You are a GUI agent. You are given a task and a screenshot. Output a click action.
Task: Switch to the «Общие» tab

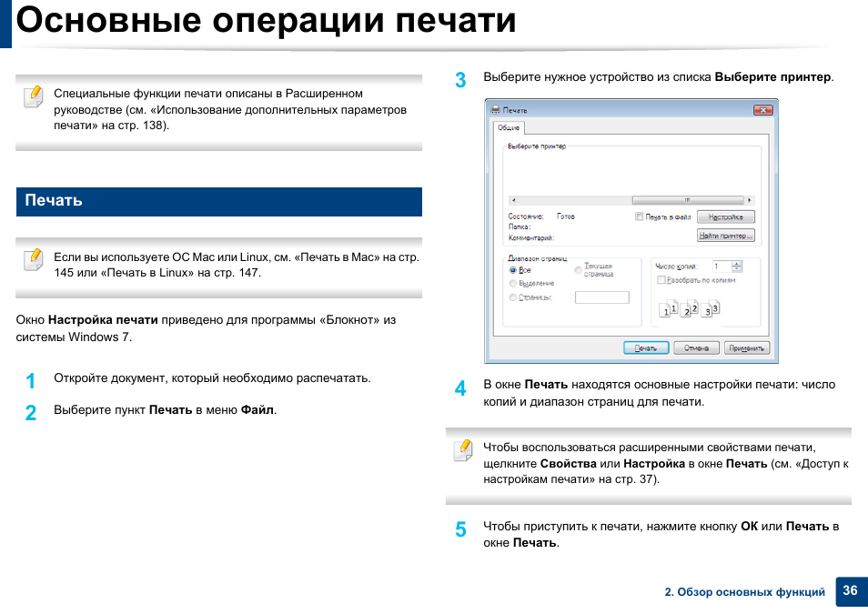[x=509, y=128]
